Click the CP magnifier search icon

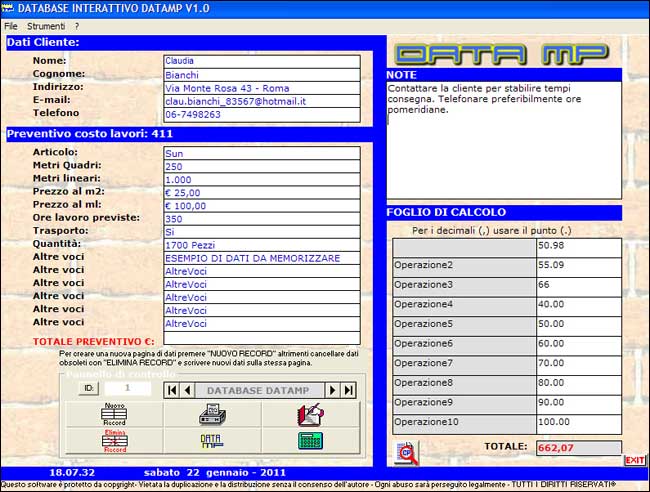(406, 453)
